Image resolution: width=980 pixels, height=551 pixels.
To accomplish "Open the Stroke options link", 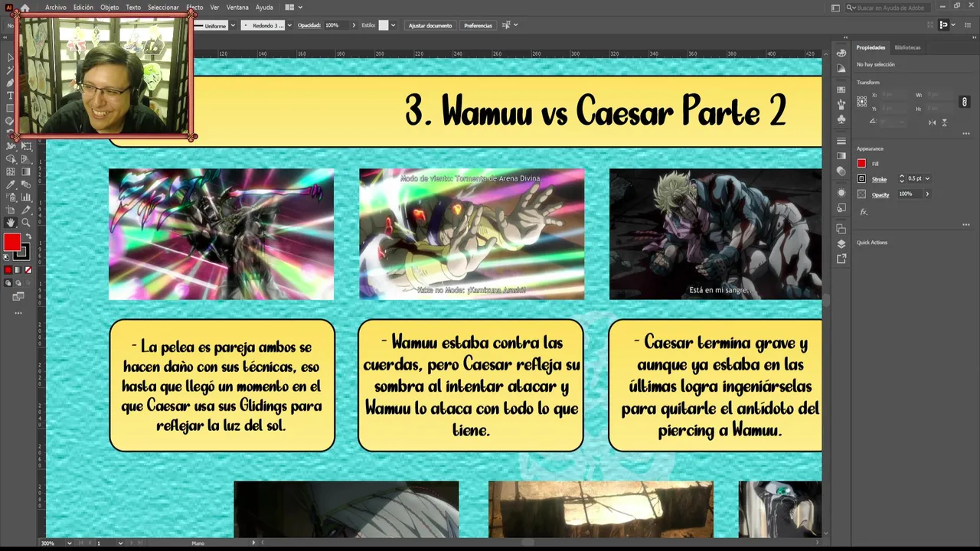I will coord(879,179).
